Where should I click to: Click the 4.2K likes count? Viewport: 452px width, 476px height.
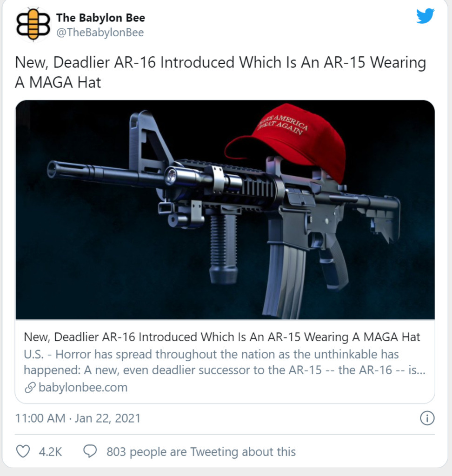50,452
